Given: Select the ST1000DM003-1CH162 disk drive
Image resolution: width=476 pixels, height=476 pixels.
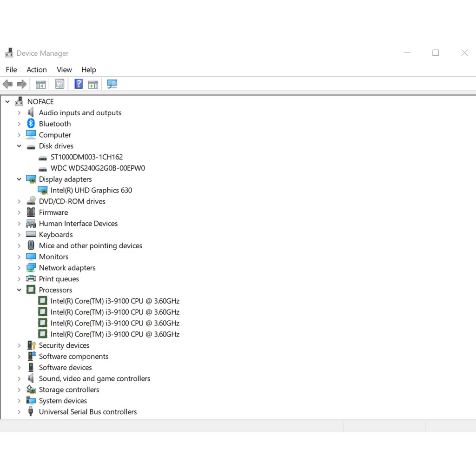Looking at the screenshot, I should coord(86,157).
